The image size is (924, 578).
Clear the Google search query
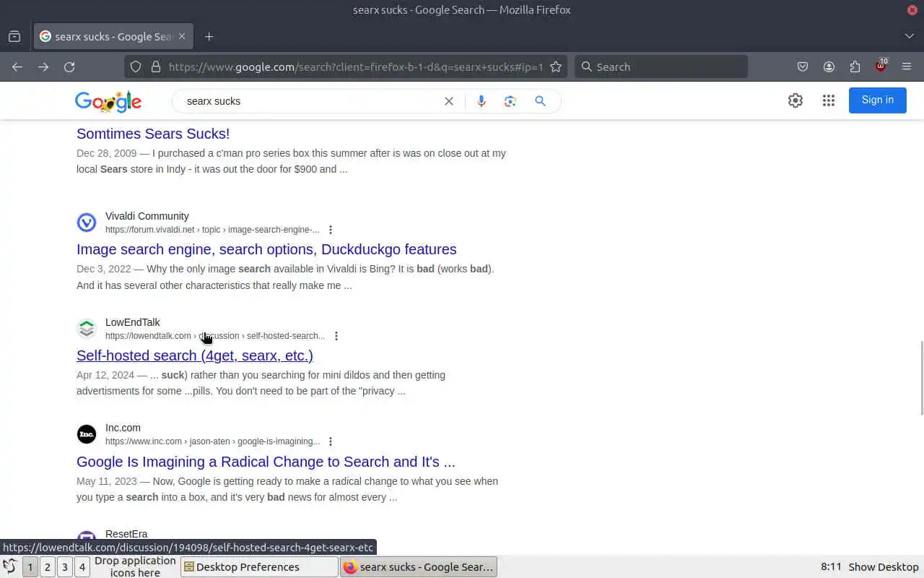pos(449,101)
